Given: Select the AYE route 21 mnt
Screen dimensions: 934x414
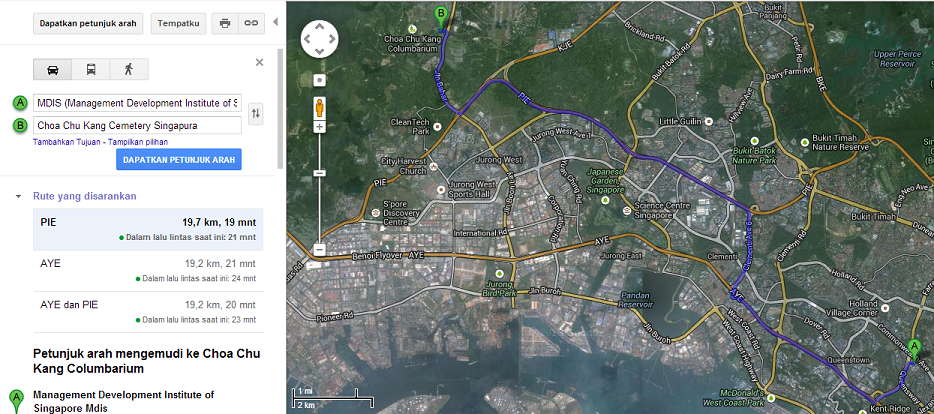Looking at the screenshot, I should pyautogui.click(x=148, y=270).
